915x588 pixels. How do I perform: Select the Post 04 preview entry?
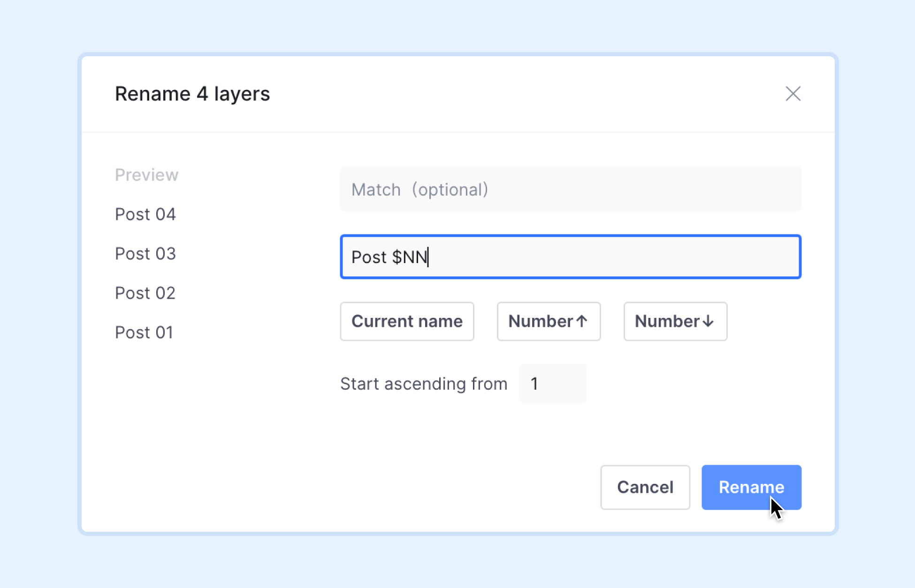click(145, 214)
